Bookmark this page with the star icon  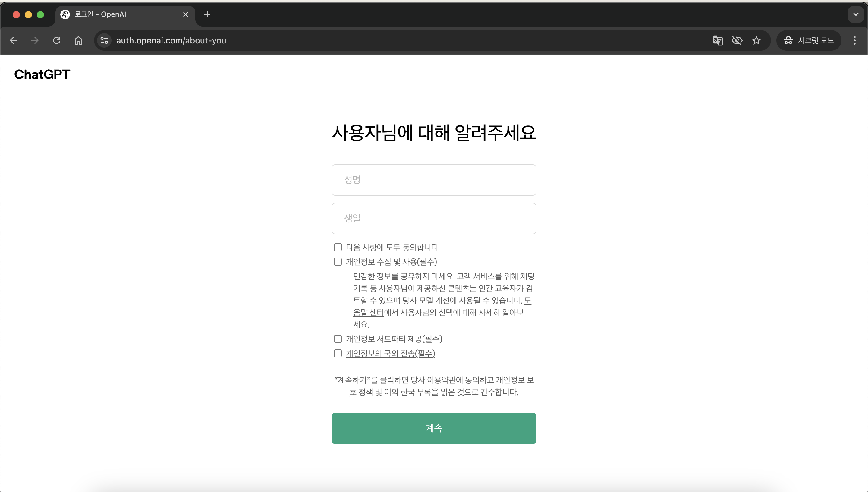click(x=756, y=41)
